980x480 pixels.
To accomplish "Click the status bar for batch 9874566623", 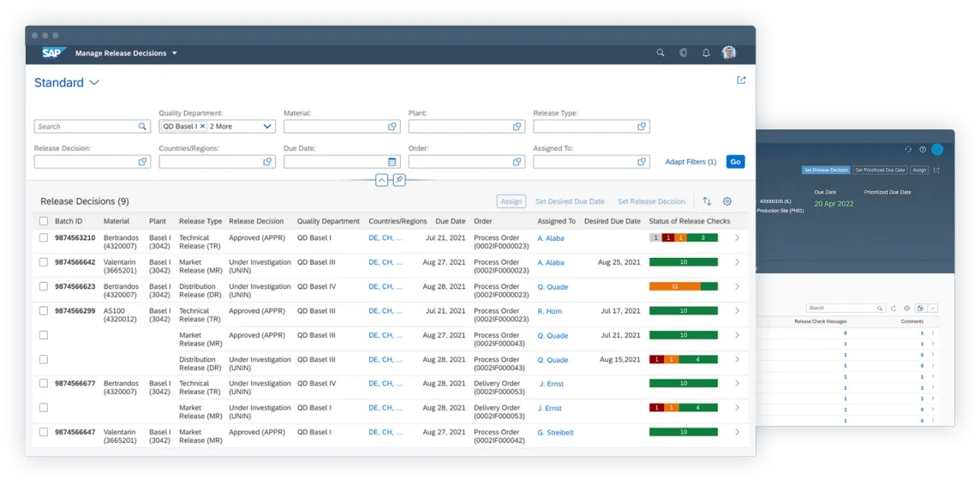I will (683, 287).
